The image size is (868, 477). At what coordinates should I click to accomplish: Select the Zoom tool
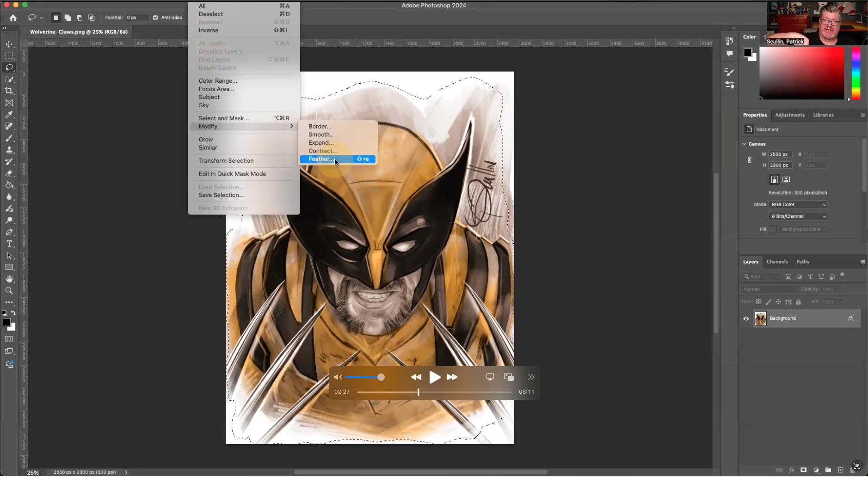click(9, 291)
